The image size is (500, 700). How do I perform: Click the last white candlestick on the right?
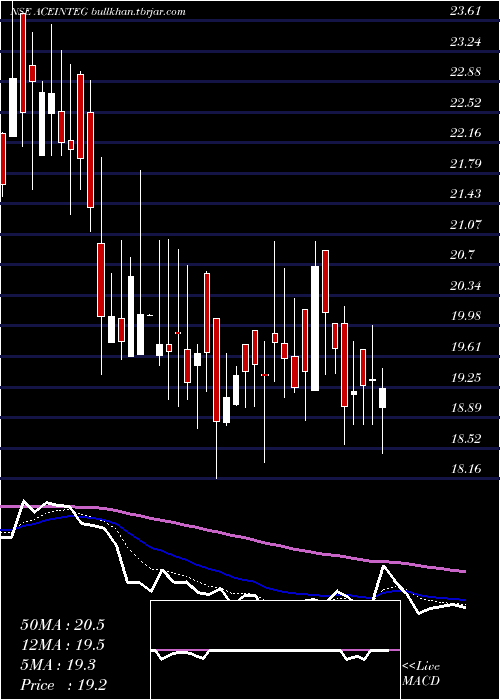[x=383, y=398]
